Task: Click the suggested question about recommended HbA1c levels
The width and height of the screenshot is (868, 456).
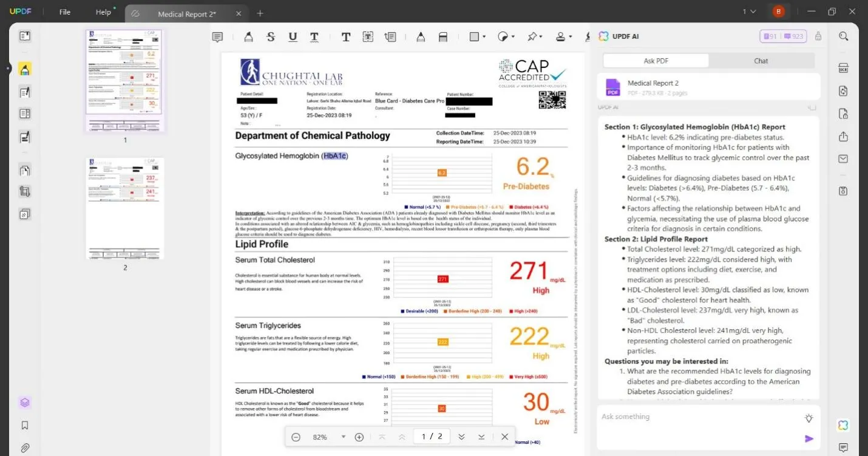Action: point(718,381)
